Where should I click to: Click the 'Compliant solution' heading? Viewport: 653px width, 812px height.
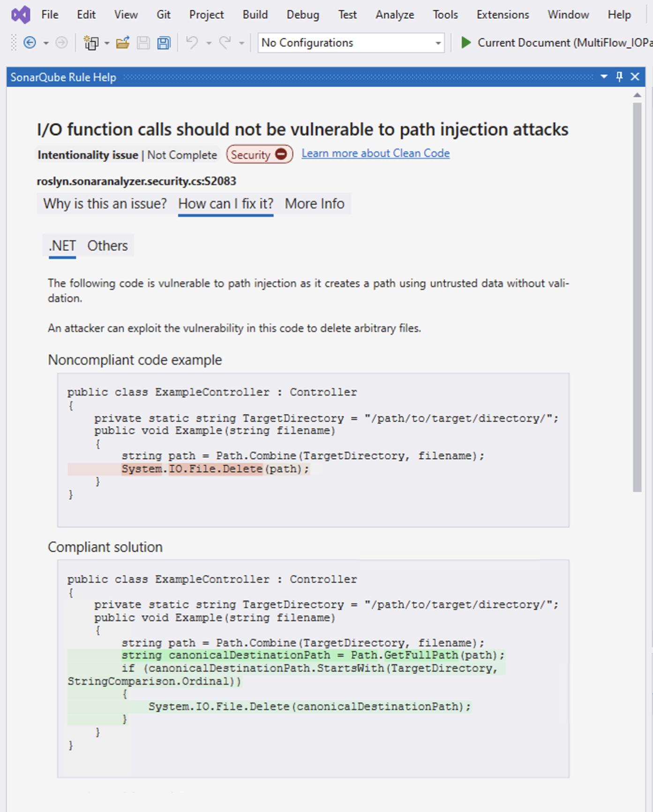pyautogui.click(x=105, y=547)
